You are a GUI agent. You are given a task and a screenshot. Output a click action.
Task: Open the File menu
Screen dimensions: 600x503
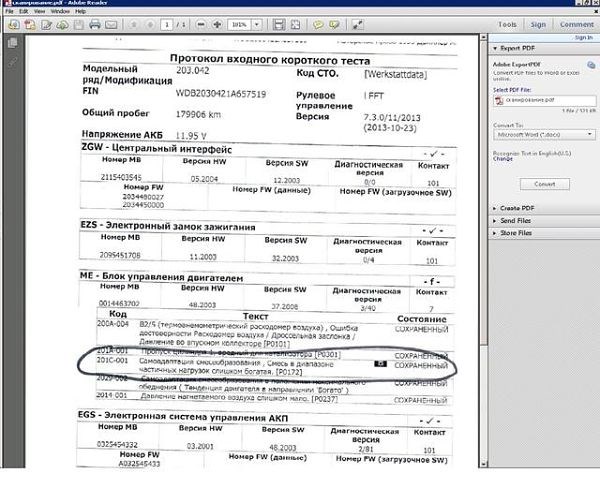[x=9, y=11]
